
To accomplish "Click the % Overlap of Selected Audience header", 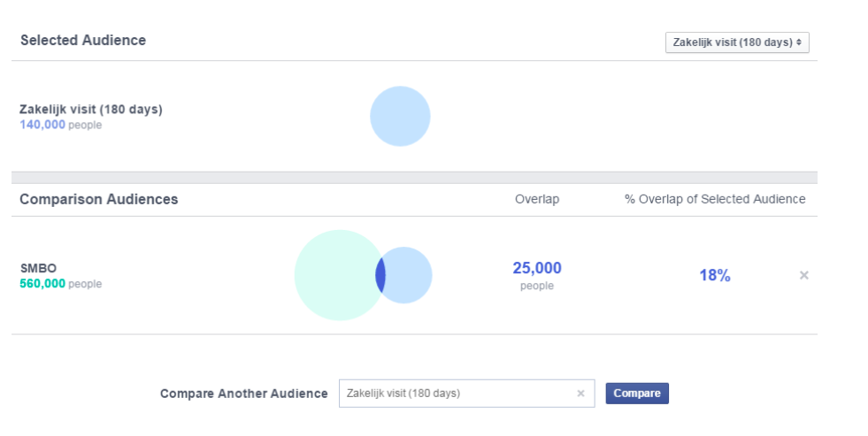I will point(714,199).
